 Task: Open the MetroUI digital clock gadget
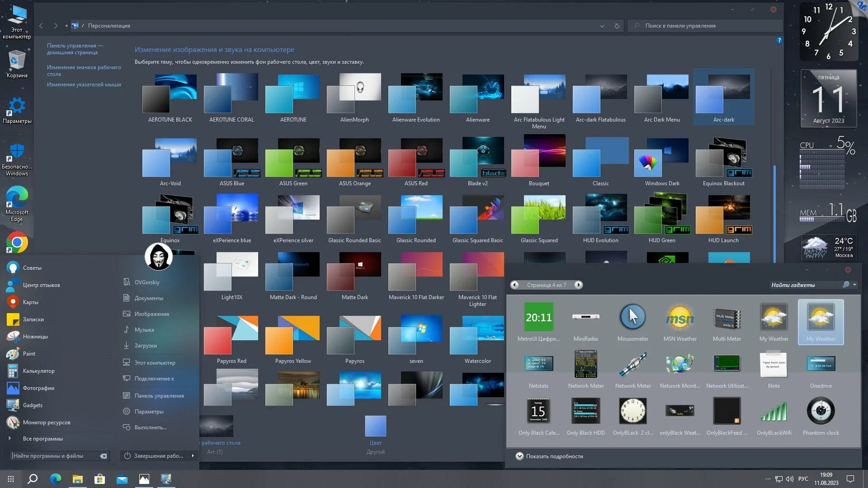click(x=538, y=317)
